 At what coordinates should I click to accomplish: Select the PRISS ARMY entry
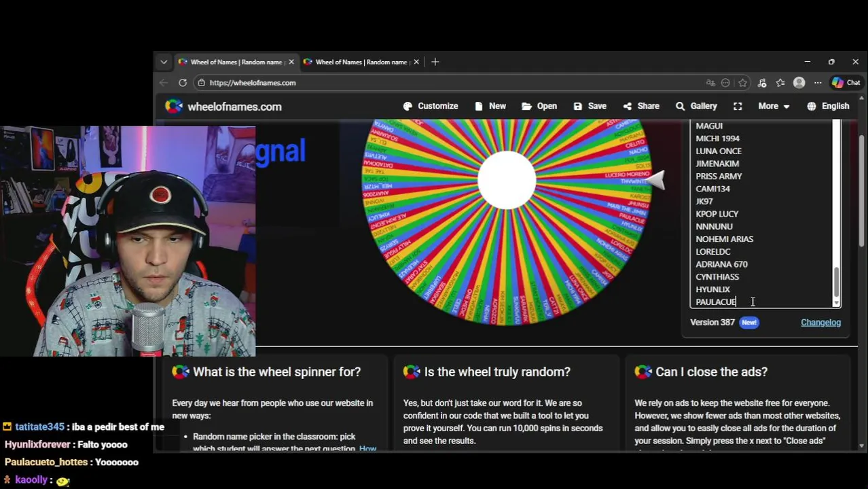click(719, 177)
